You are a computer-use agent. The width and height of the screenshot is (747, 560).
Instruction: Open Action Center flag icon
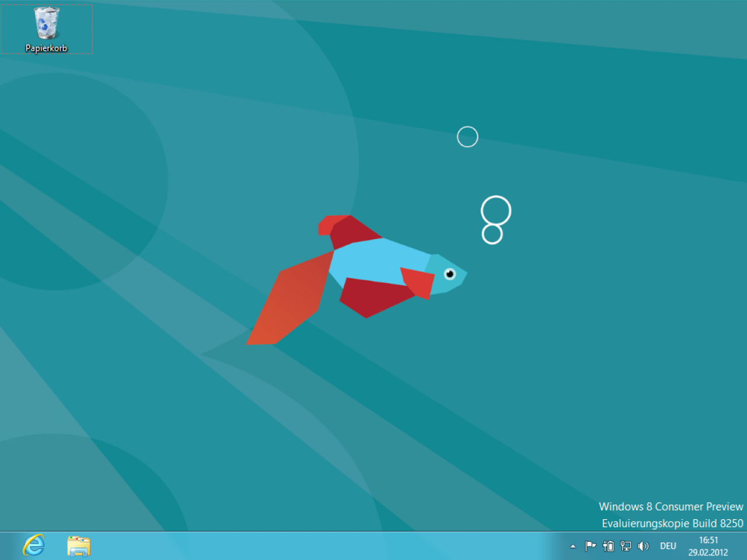pyautogui.click(x=591, y=546)
